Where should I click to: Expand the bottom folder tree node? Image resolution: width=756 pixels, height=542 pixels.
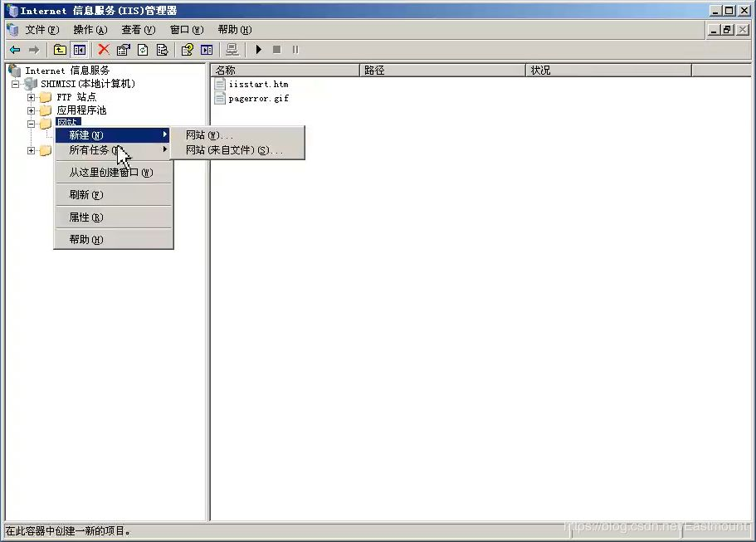pyautogui.click(x=31, y=150)
